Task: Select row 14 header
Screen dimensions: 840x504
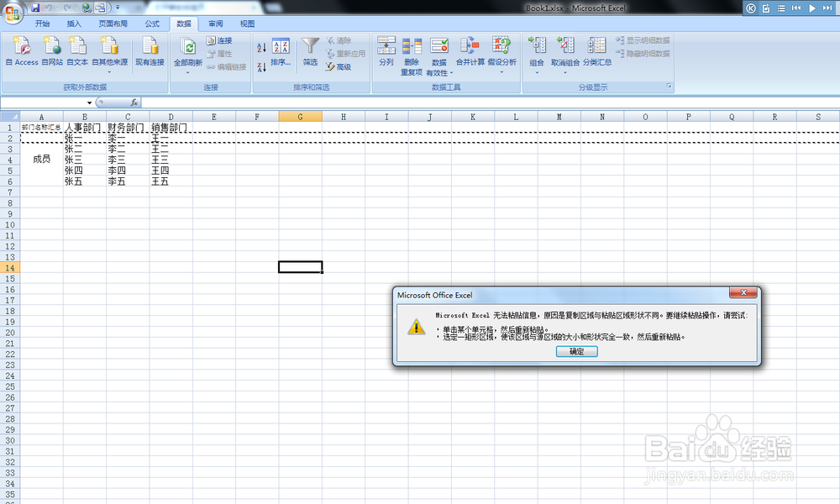Action: tap(10, 268)
